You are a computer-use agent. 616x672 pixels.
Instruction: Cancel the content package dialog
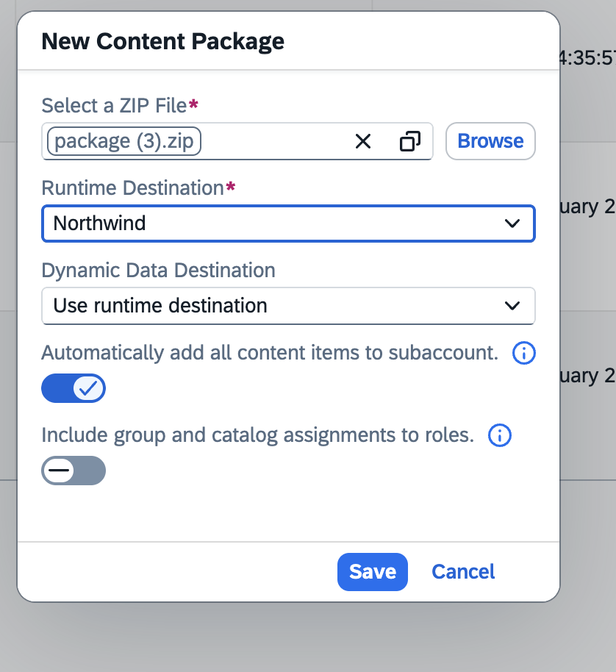(462, 571)
